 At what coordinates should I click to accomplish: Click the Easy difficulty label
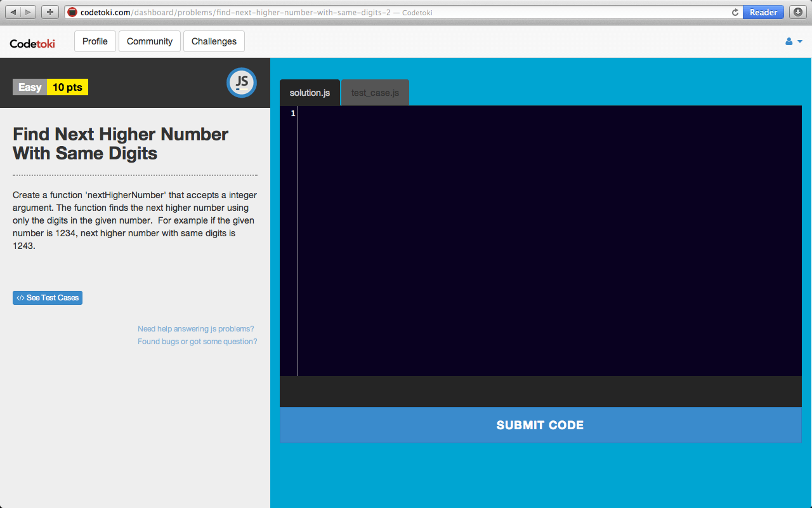pos(30,87)
